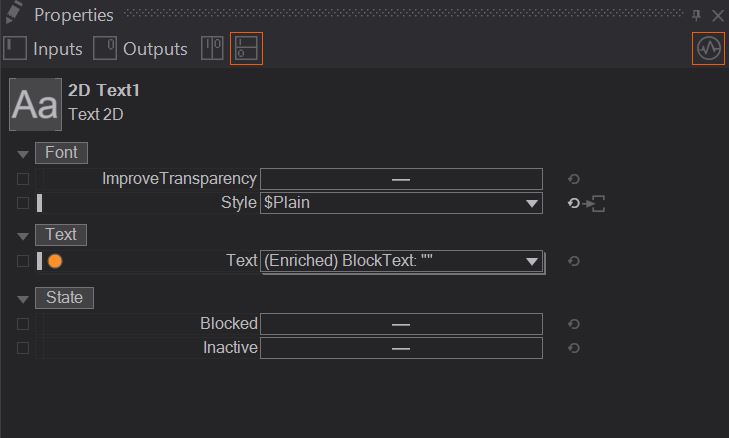
Task: Reset the ImproveTransparency property
Action: 574,179
